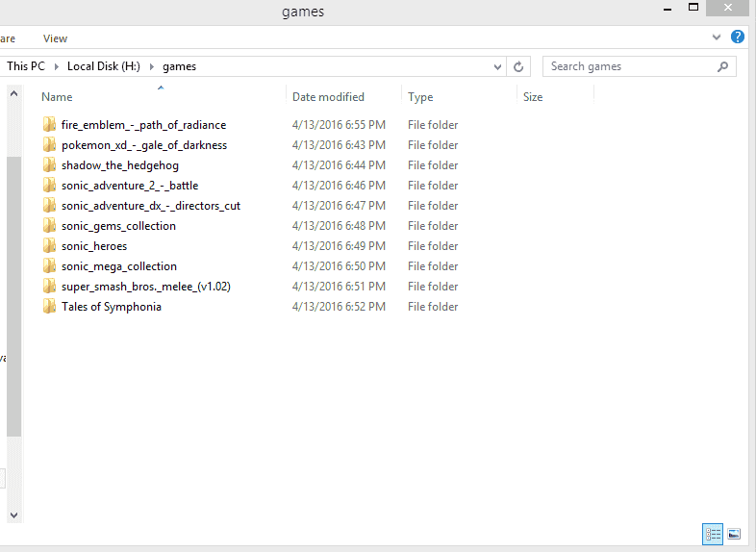Screen dimensions: 756x552
Task: Click the pokemon_xd_-_gale_of_darkness folder icon
Action: (49, 144)
